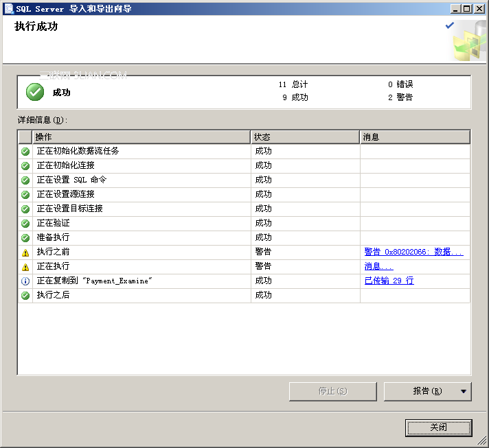Viewport: 489px width, 448px height.
Task: Click 警告 status in 正在执行 row
Action: coord(263,266)
